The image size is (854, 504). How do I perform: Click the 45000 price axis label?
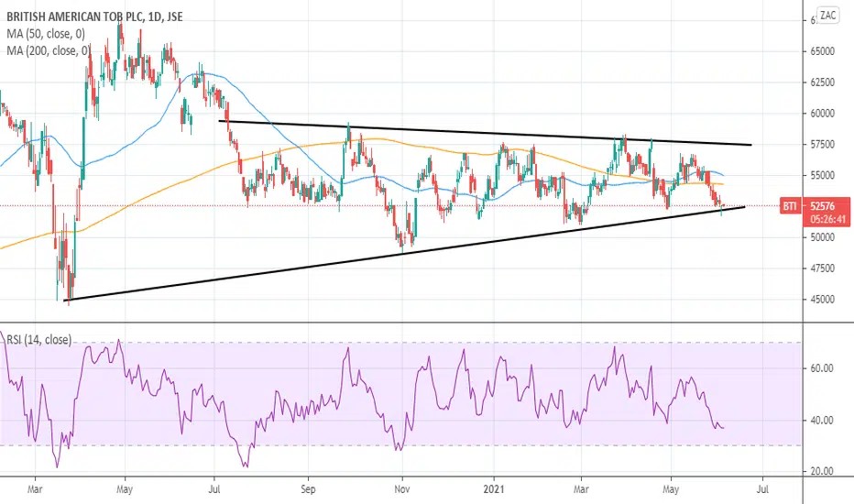tap(822, 300)
